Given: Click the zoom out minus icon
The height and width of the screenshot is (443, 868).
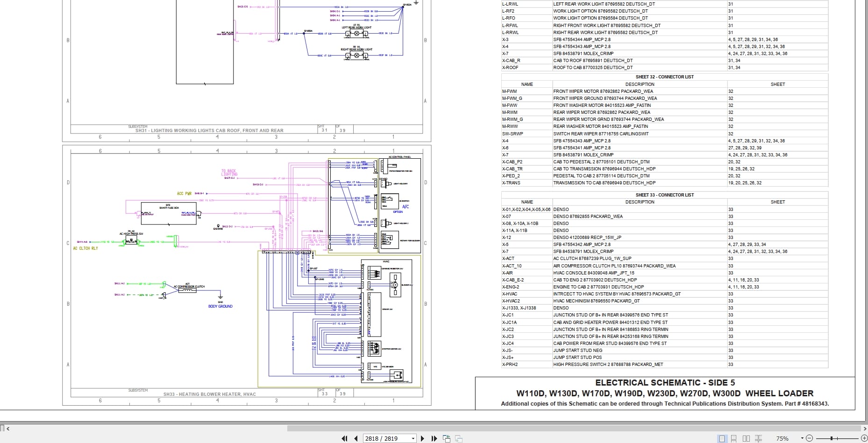Looking at the screenshot, I should click(810, 438).
